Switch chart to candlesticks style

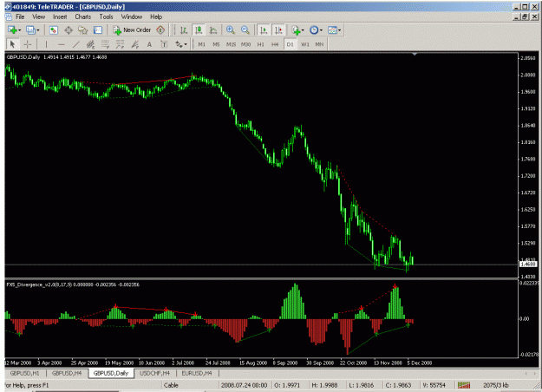click(199, 30)
